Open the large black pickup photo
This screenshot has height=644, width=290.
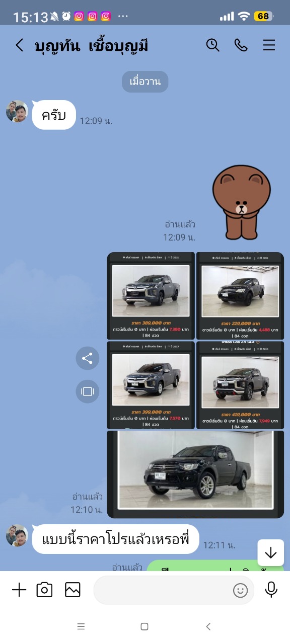pyautogui.click(x=195, y=474)
